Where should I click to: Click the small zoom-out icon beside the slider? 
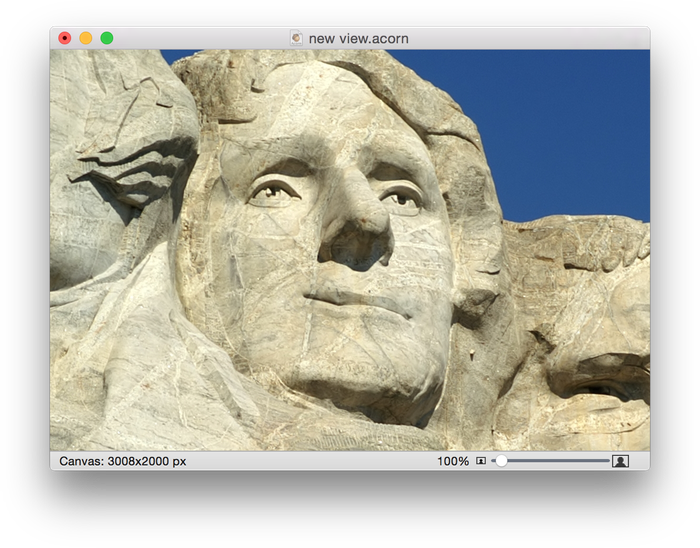[481, 461]
